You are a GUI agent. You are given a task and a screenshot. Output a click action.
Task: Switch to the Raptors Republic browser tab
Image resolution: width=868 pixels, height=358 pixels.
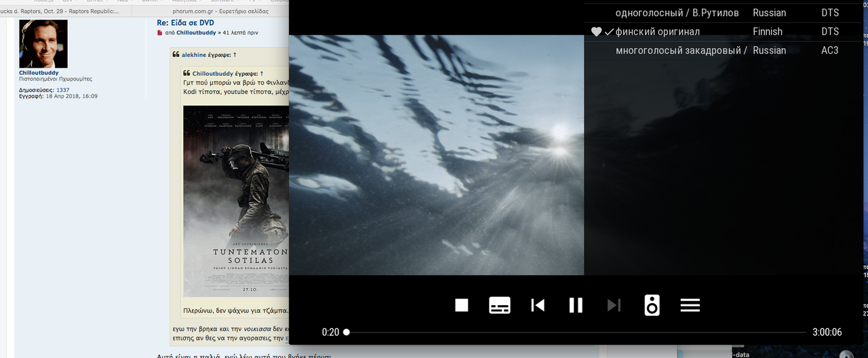click(64, 12)
